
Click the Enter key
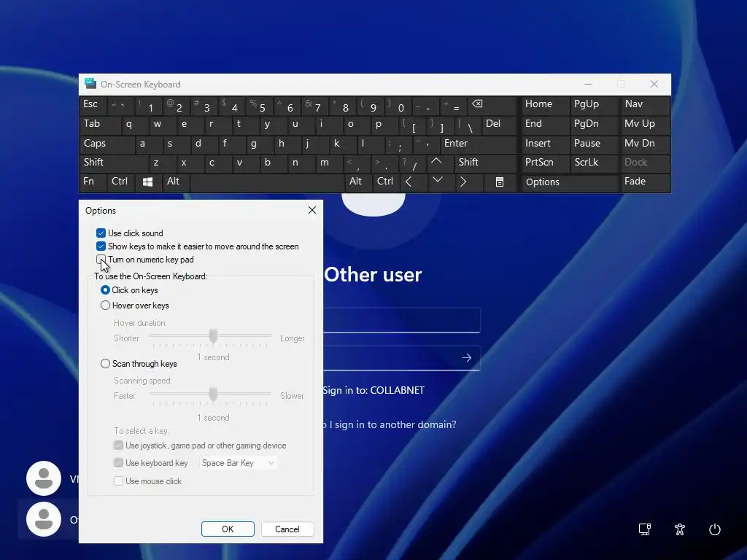tap(479, 144)
